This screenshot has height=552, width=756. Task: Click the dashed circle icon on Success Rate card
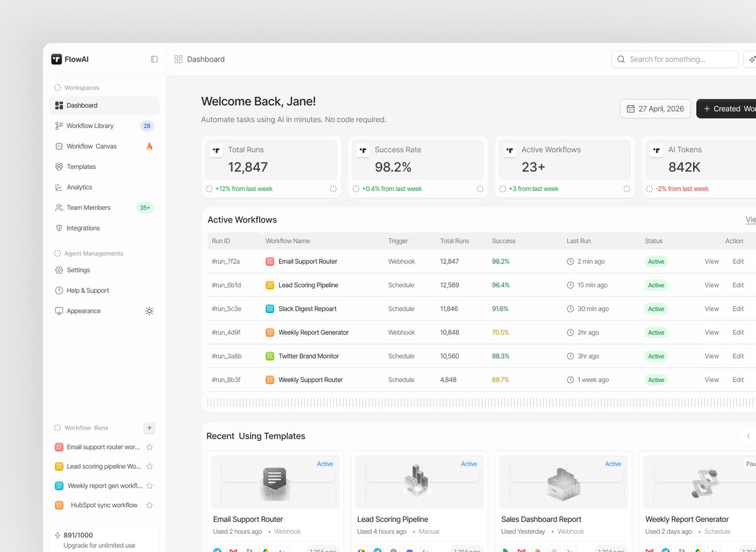click(480, 189)
